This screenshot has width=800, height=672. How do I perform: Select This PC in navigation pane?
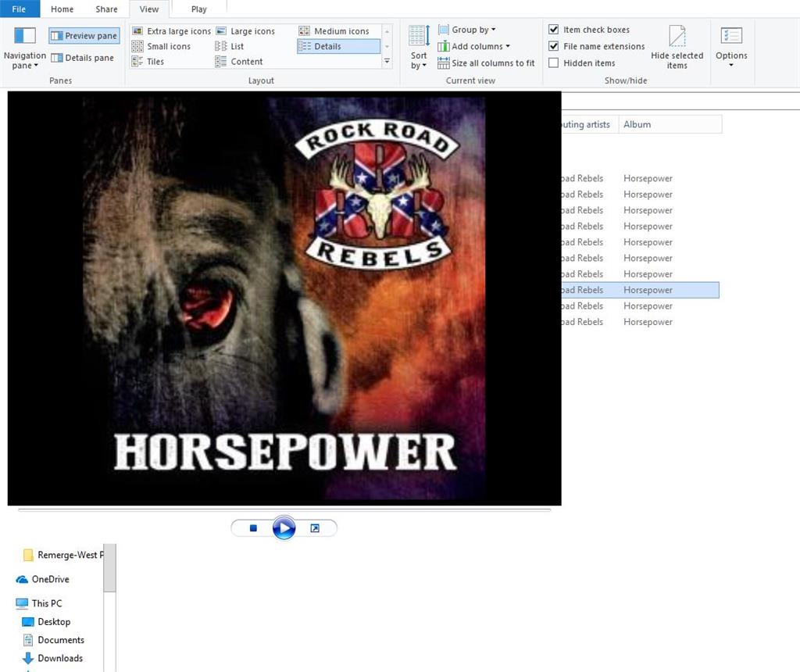pos(39,603)
